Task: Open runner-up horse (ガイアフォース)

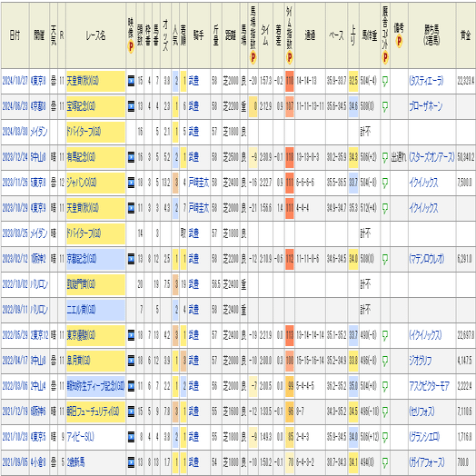Action: point(427,463)
